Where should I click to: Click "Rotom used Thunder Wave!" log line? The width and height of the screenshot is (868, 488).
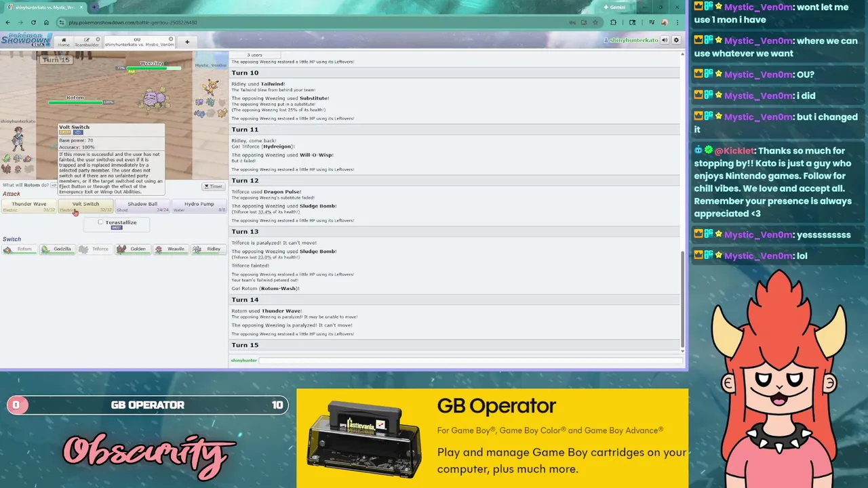[x=267, y=311]
